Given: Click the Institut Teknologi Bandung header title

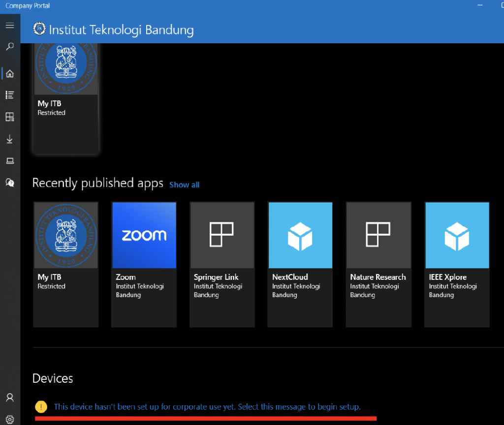Looking at the screenshot, I should coord(121,30).
